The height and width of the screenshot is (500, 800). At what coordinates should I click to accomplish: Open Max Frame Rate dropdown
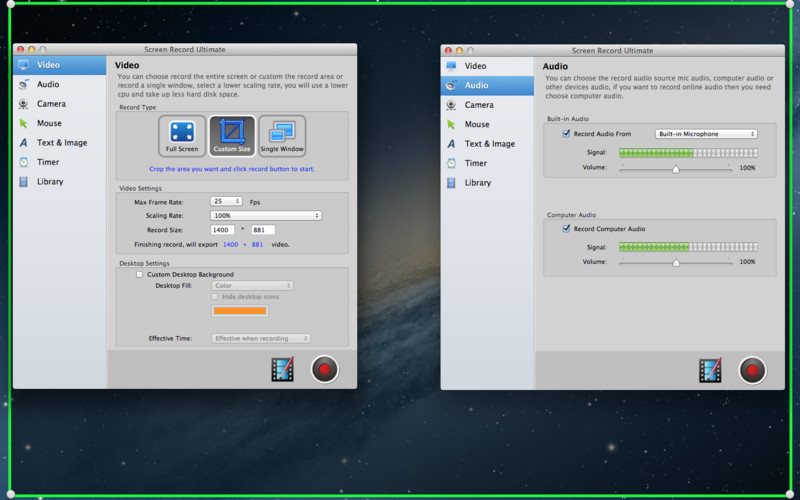point(226,202)
